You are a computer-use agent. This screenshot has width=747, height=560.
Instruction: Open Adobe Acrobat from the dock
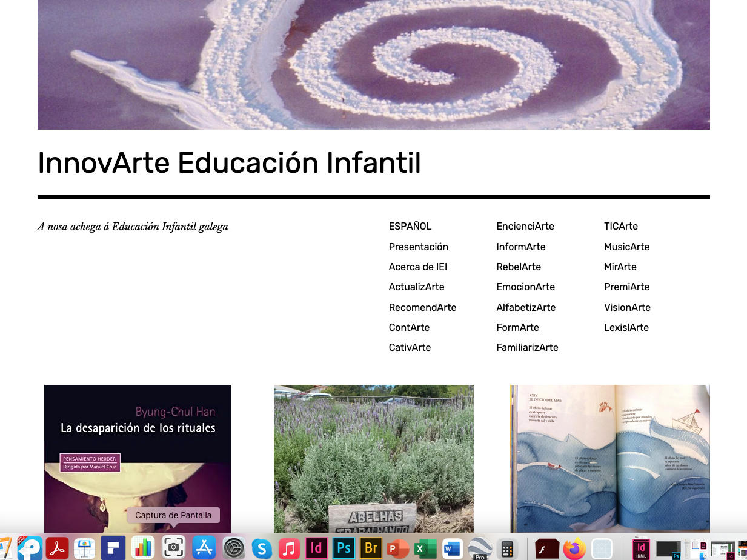click(x=57, y=548)
